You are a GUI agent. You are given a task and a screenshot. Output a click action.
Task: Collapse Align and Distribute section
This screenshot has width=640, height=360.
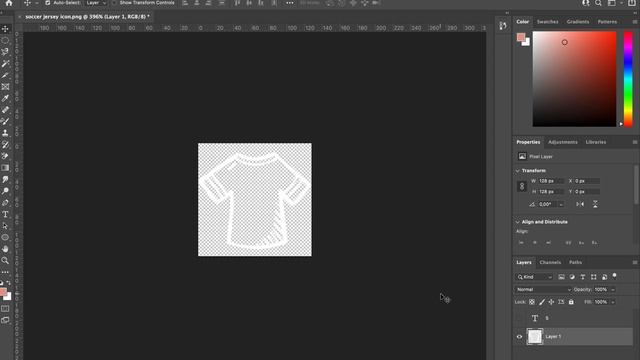coord(518,222)
